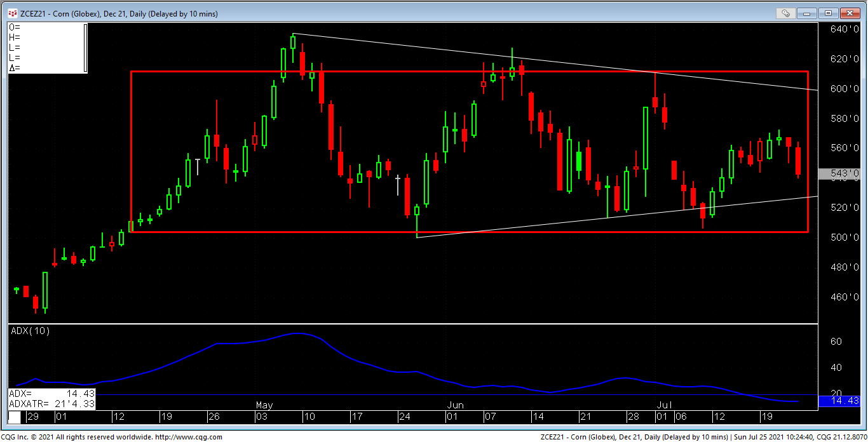
Task: Click the 600'0 price scale label
Action: pyautogui.click(x=845, y=89)
